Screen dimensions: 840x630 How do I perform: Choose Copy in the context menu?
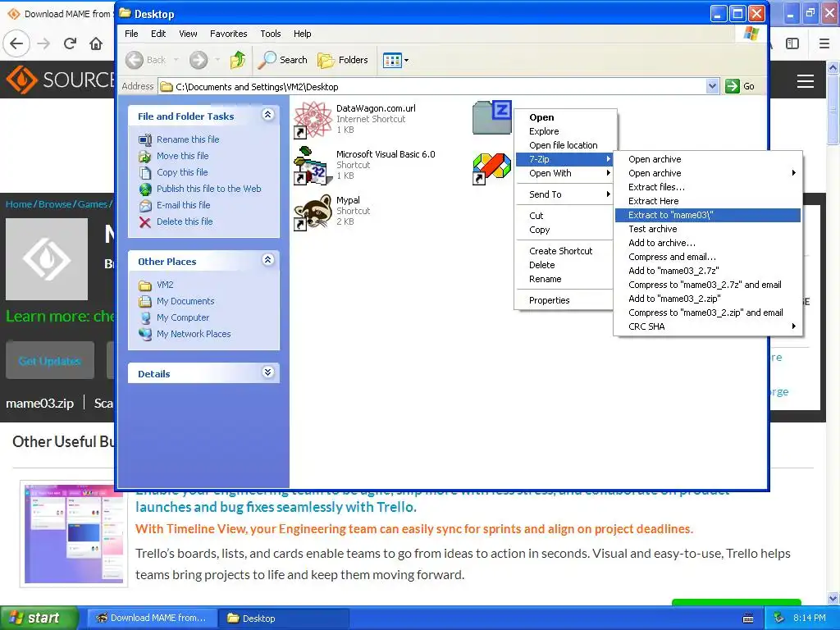point(564,230)
